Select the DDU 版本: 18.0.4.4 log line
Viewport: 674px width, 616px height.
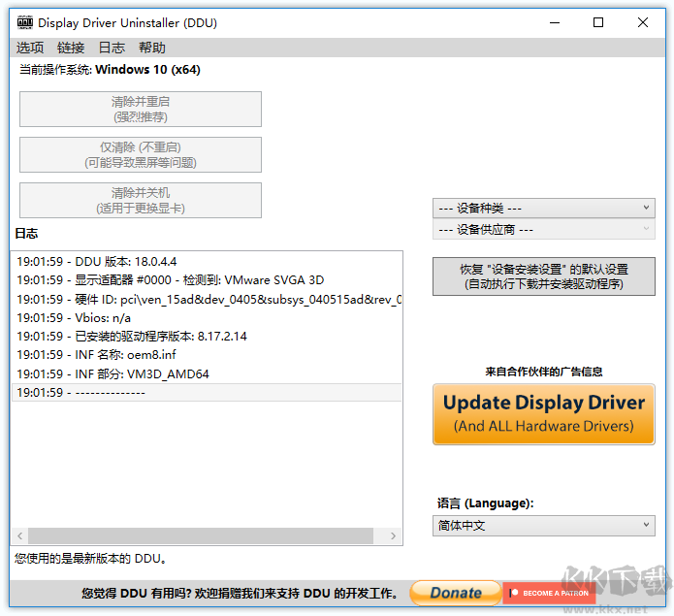click(207, 261)
